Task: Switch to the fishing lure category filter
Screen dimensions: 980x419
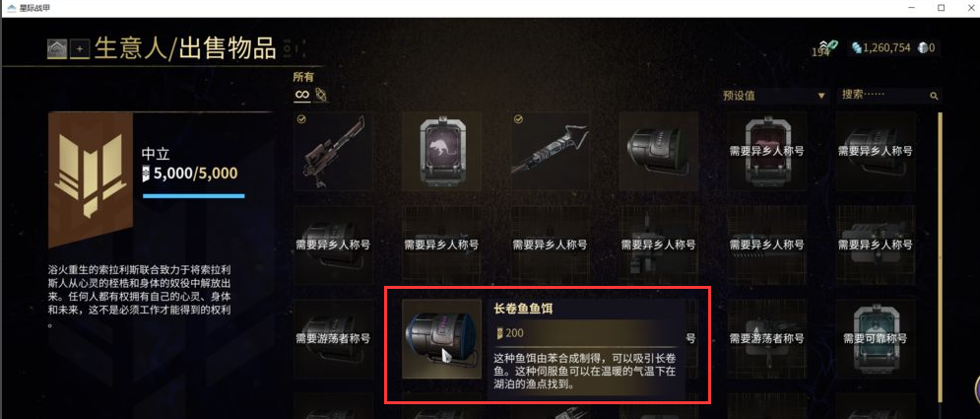Action: (321, 95)
